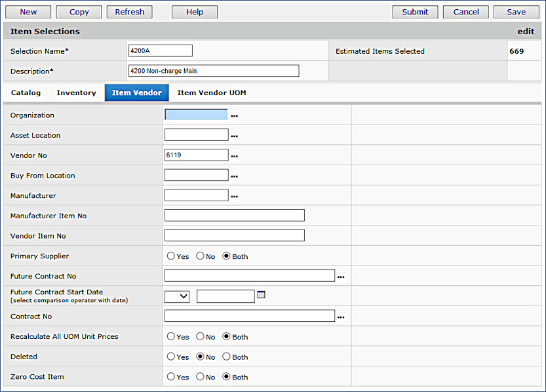Click the Submit button
This screenshot has width=546, height=392.
[x=415, y=12]
